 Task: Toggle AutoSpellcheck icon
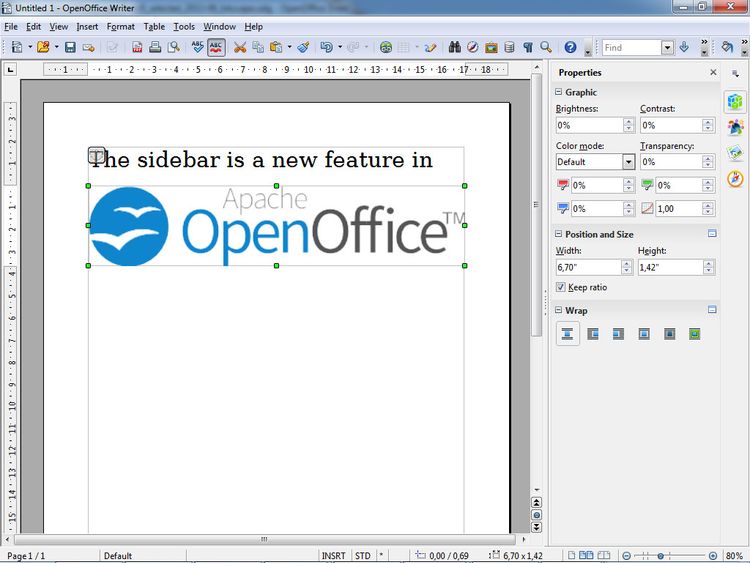coord(216,47)
